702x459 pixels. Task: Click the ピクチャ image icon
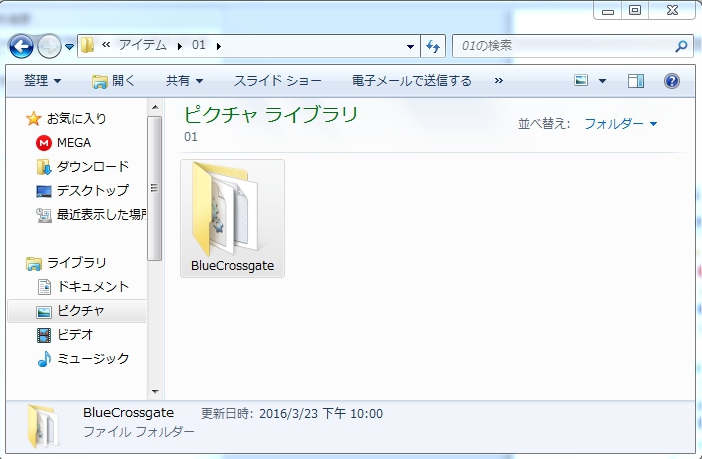point(44,311)
